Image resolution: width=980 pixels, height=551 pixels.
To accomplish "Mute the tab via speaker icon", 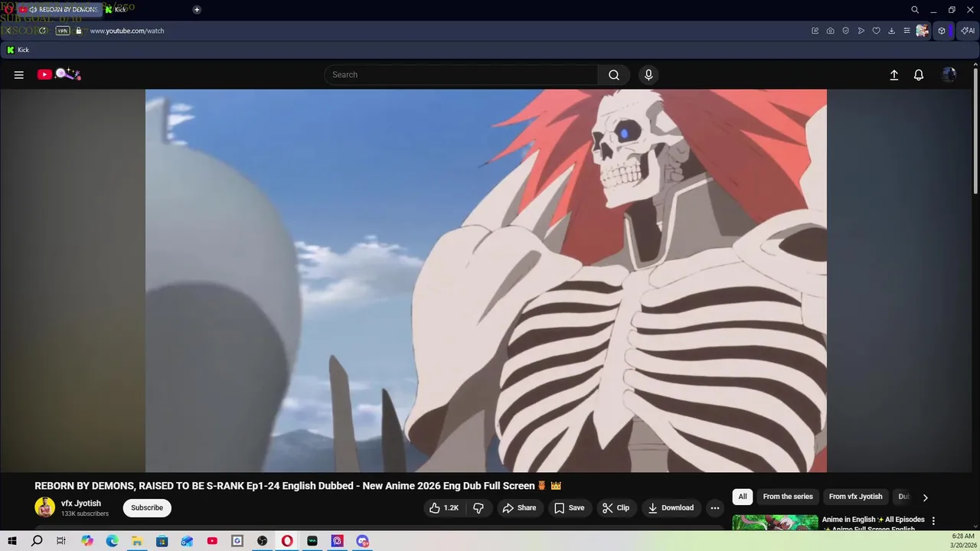I will tap(33, 9).
